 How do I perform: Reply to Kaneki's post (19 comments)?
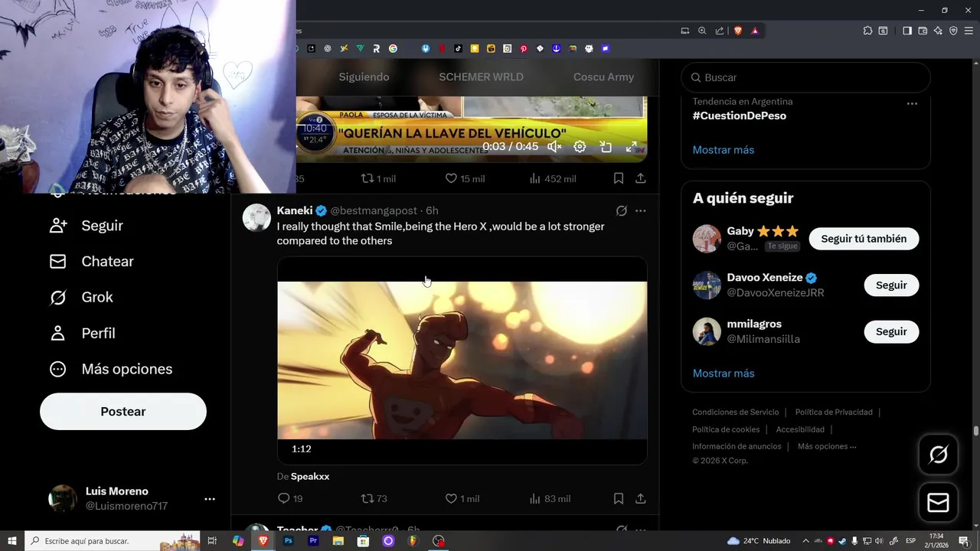click(290, 498)
